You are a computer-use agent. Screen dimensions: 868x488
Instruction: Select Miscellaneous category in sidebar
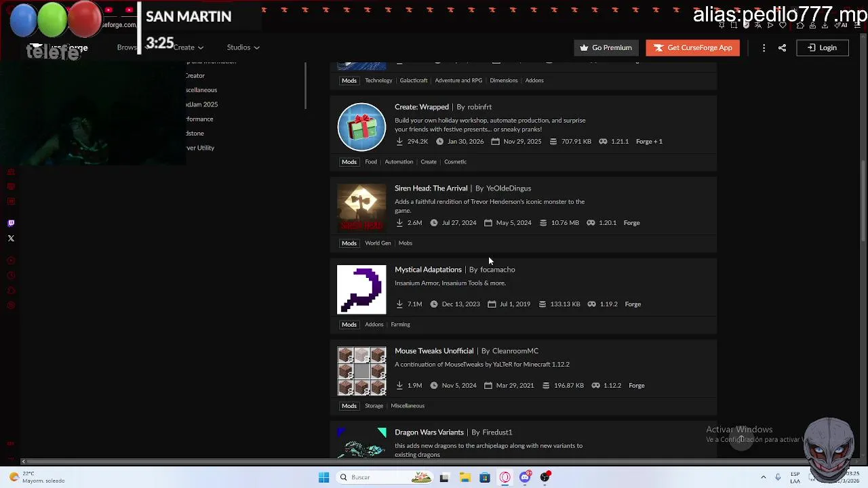point(201,90)
